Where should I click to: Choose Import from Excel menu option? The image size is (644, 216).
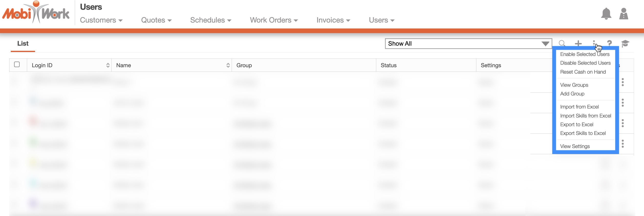click(579, 107)
